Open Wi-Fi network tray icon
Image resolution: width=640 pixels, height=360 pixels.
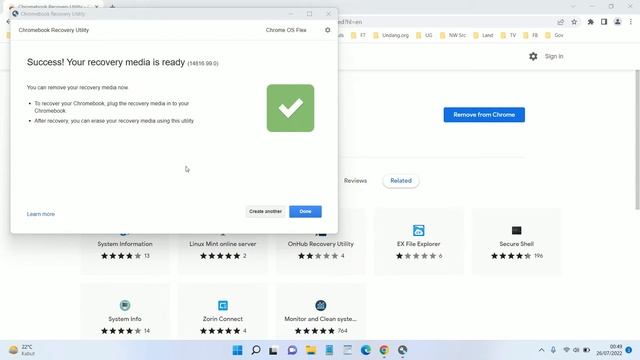pyautogui.click(x=567, y=350)
